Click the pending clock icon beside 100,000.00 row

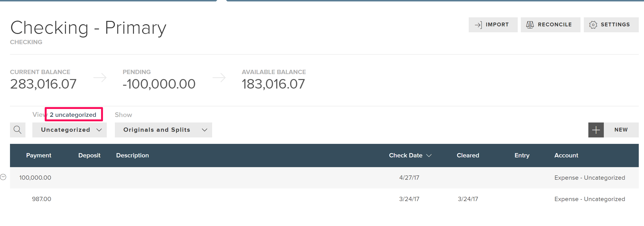[x=3, y=177]
